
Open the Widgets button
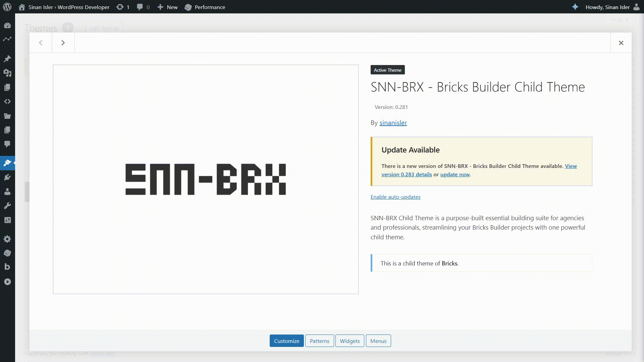click(350, 341)
